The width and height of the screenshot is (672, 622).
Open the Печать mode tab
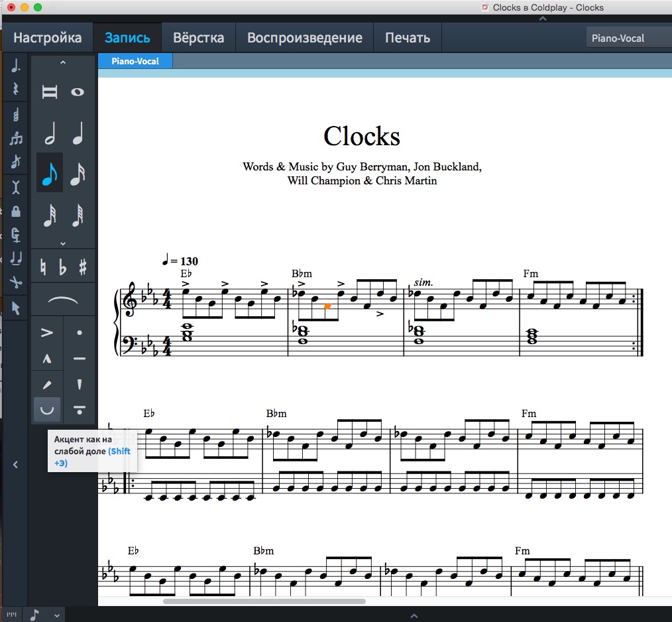click(408, 38)
